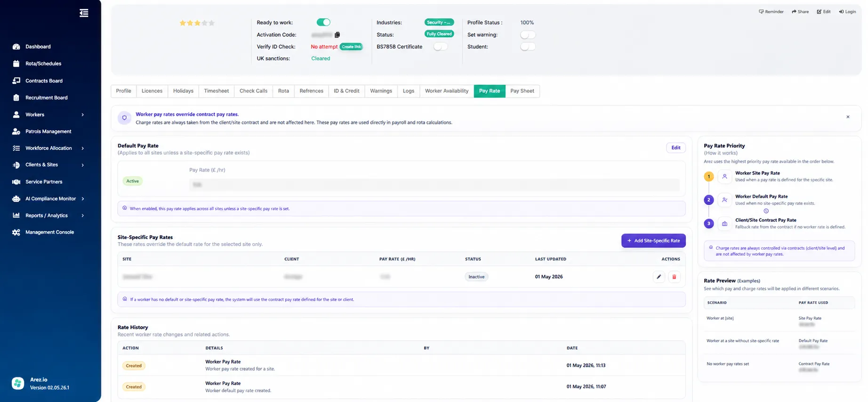
Task: Expand the Reports / Analytics submenu
Action: coord(83,215)
